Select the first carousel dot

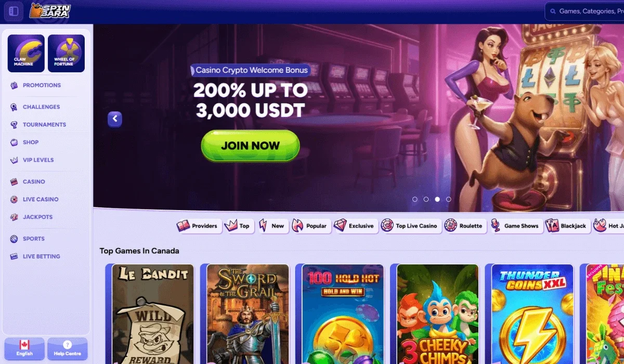point(415,199)
